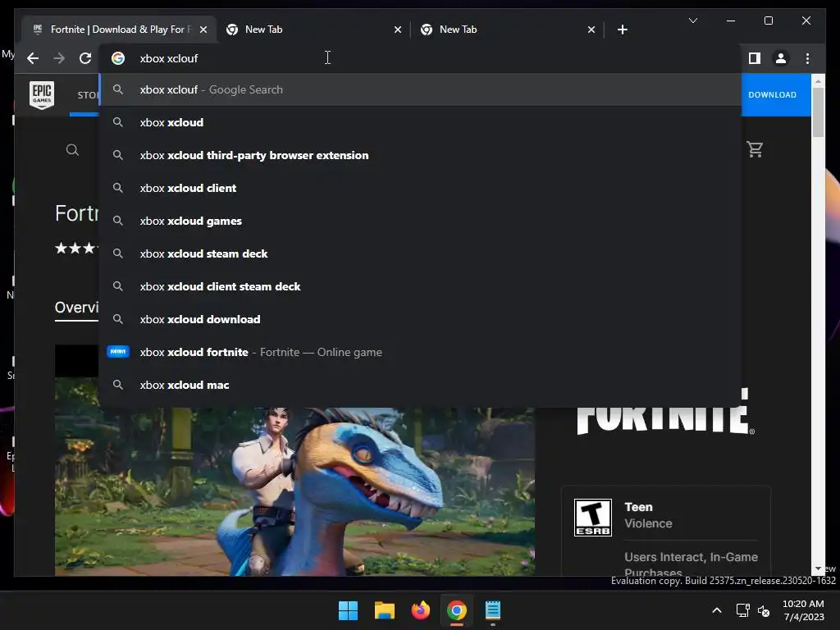Choose 'xbox xcloud games' suggestion

(x=420, y=221)
